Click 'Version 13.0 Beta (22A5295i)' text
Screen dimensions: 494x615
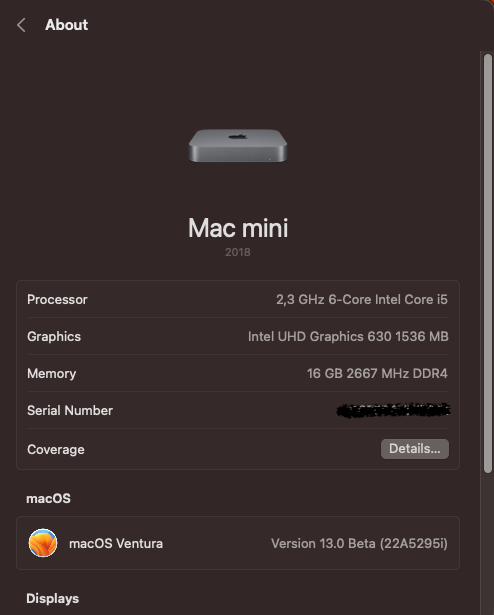point(359,544)
